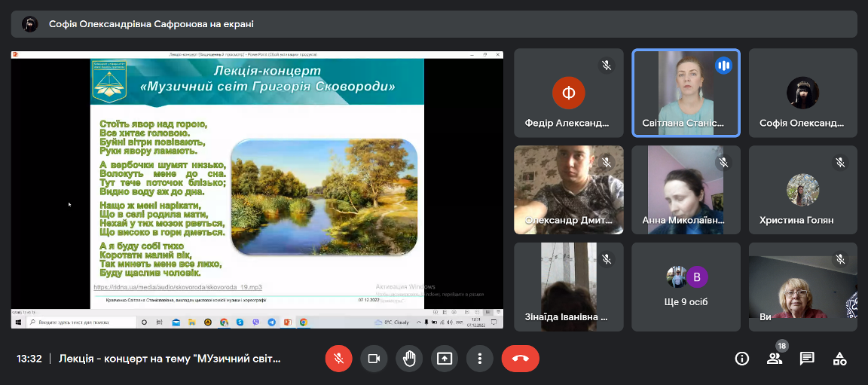Click Федір Александ... participant tile
Image resolution: width=868 pixels, height=385 pixels.
coord(568,93)
